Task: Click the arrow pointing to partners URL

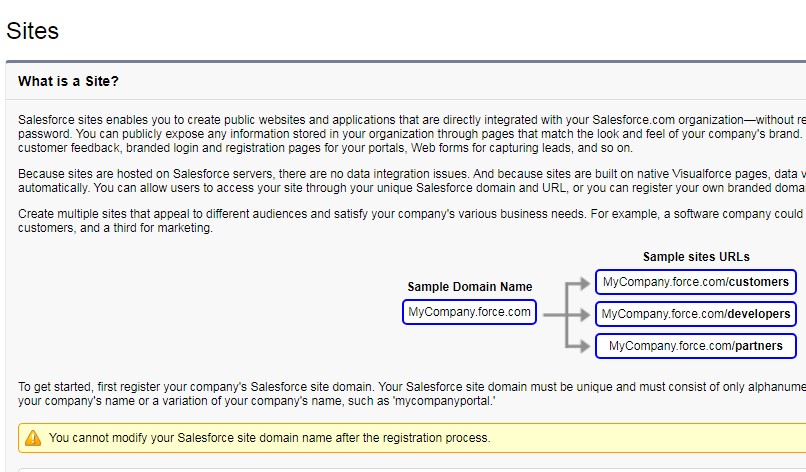Action: [584, 346]
